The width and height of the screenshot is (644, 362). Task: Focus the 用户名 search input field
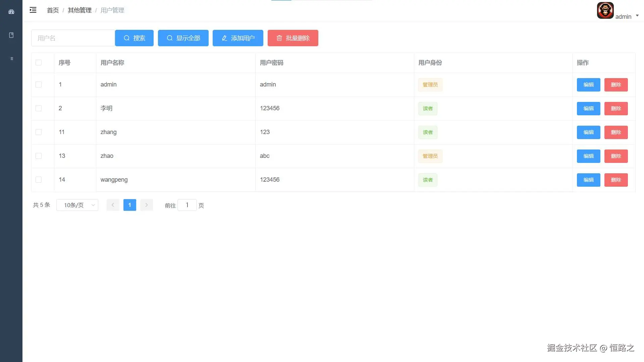pos(73,38)
